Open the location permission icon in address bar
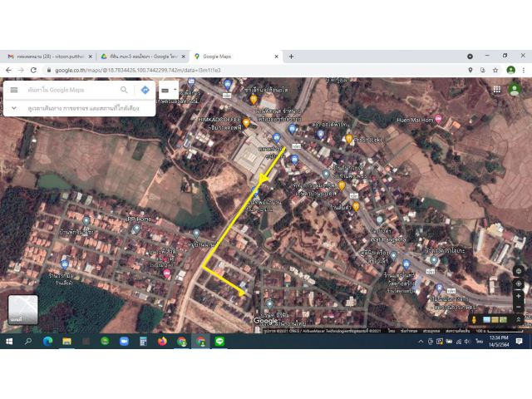 (x=470, y=70)
